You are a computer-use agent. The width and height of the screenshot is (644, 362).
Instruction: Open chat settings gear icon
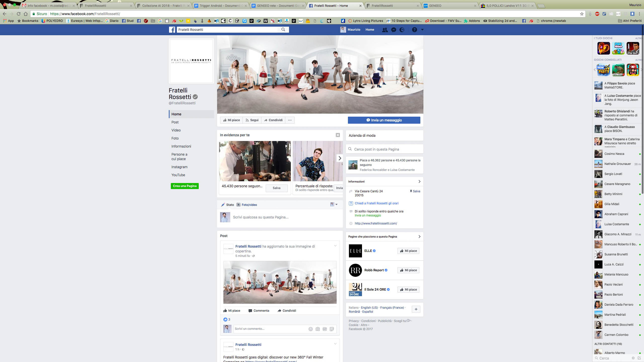(633, 358)
